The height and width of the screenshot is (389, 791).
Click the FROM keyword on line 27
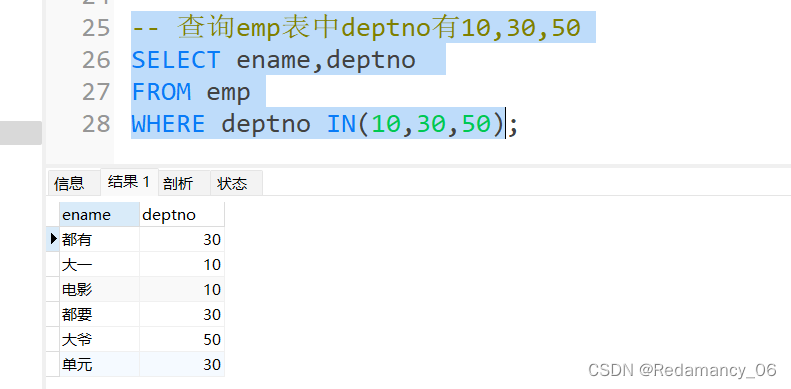(x=161, y=92)
